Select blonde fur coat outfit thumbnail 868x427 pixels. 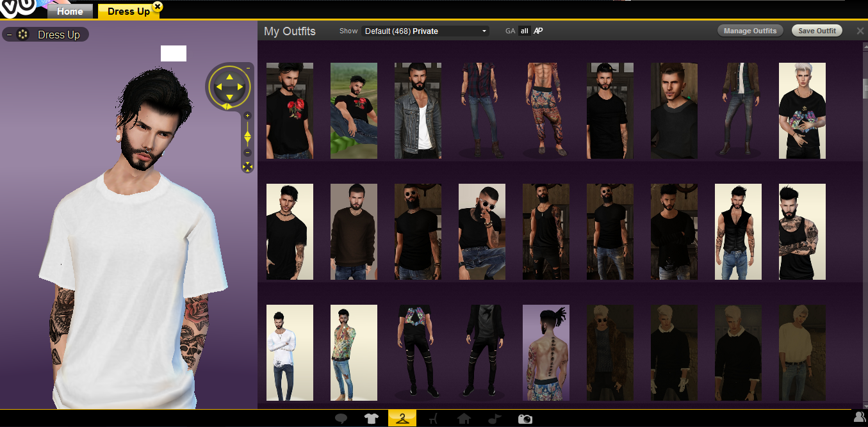point(610,353)
